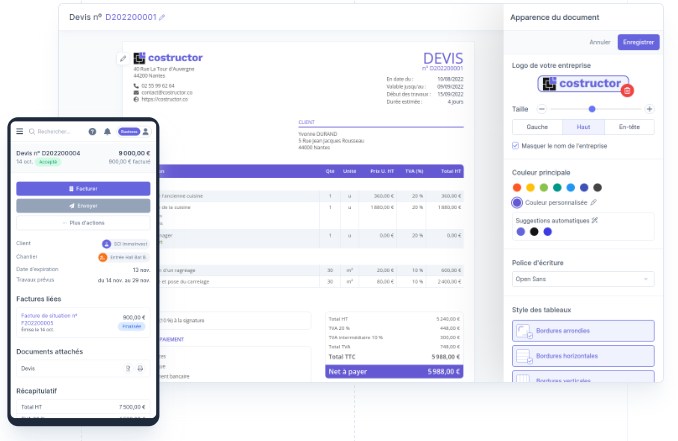This screenshot has height=441, width=678.
Task: Open the 'Open Sans' font dropdown
Action: pyautogui.click(x=583, y=278)
